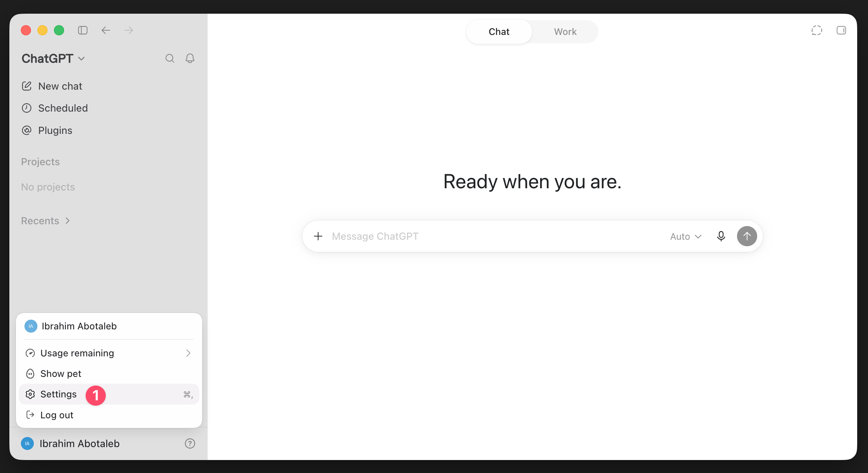The height and width of the screenshot is (473, 868).
Task: Open the ChatGPT model dropdown chevron
Action: click(82, 59)
